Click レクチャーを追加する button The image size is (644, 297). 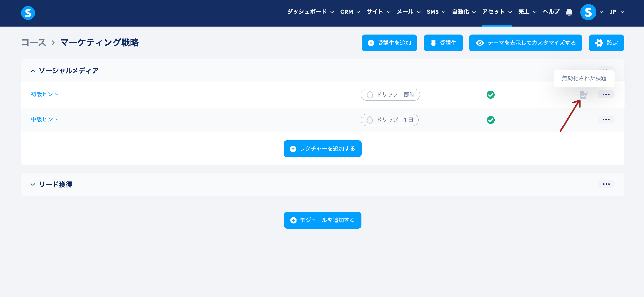point(322,149)
